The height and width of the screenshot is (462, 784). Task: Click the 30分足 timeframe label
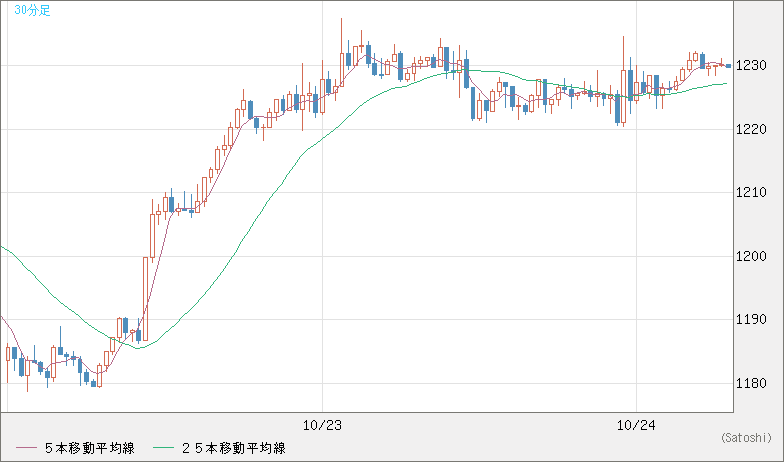[x=32, y=10]
